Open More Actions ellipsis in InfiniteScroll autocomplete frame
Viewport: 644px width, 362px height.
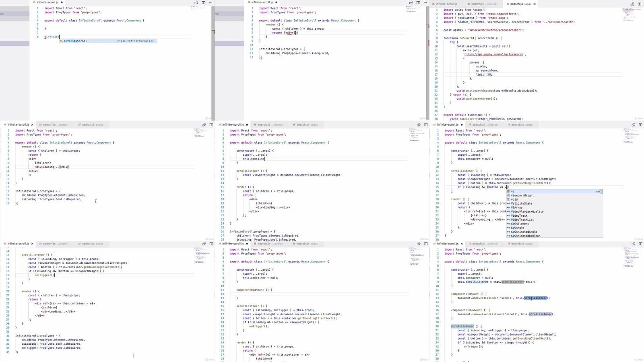(211, 2)
